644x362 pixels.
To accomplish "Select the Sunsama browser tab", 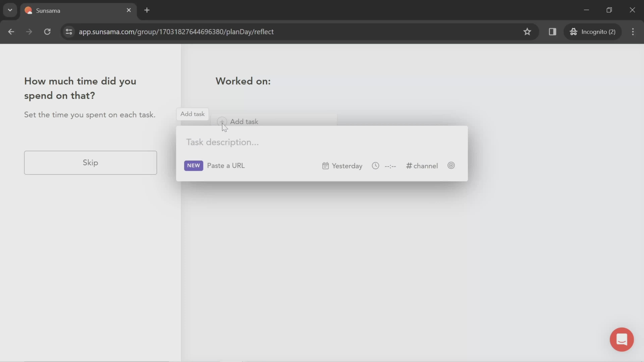I will click(x=78, y=11).
